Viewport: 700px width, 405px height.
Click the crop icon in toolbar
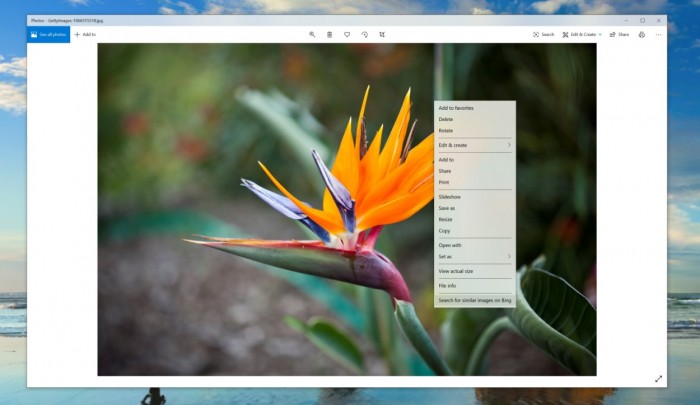[x=382, y=34]
